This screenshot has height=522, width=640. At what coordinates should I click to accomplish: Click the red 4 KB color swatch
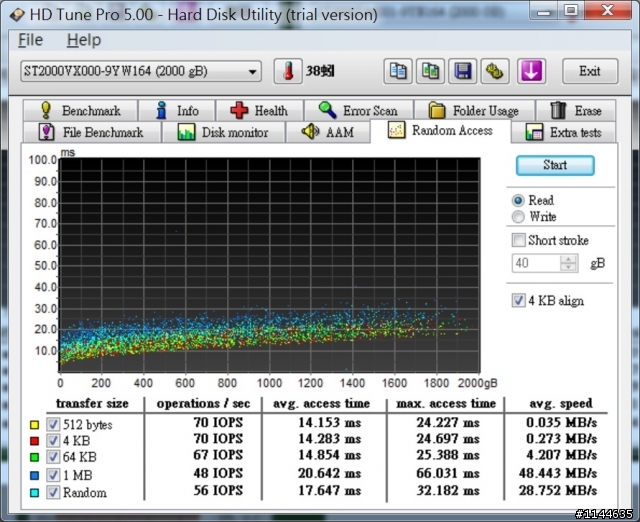tap(34, 441)
